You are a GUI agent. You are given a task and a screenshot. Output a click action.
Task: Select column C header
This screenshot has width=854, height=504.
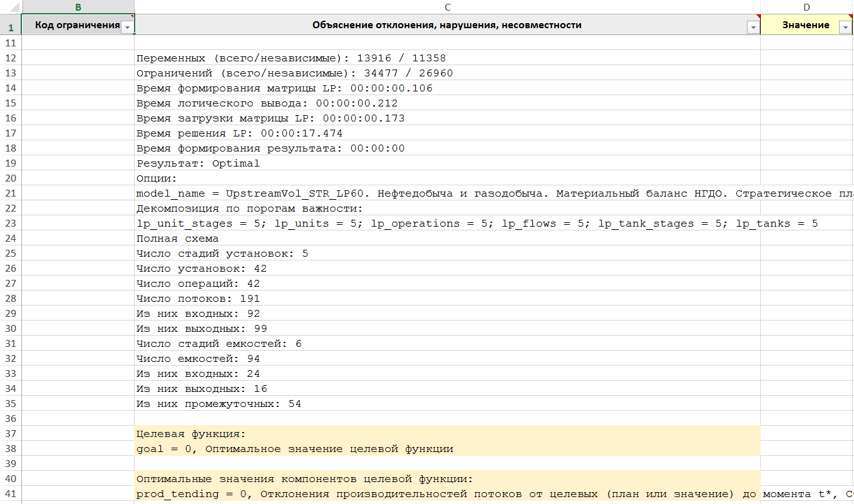[447, 7]
